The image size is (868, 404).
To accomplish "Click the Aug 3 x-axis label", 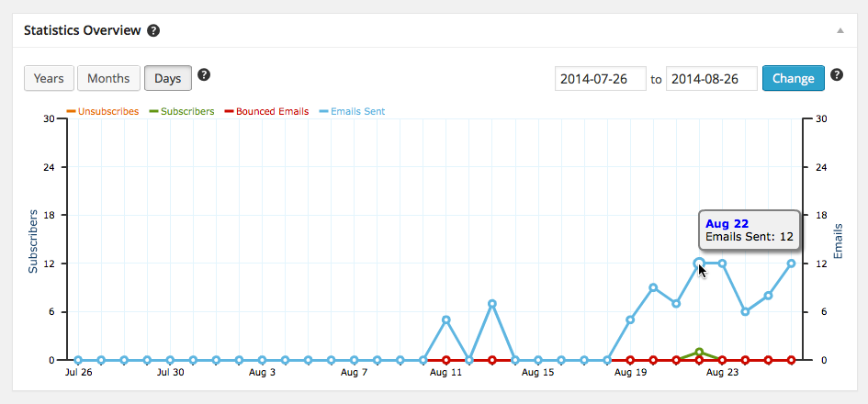I will 262,373.
